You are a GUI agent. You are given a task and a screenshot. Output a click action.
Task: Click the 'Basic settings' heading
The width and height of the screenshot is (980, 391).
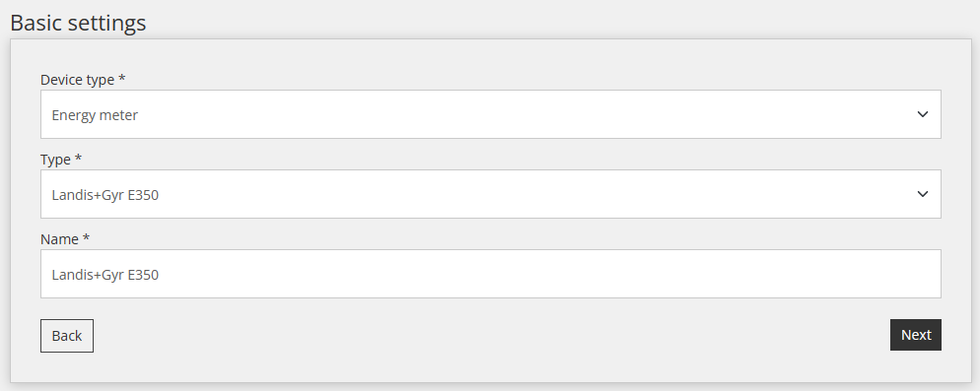coord(78,23)
